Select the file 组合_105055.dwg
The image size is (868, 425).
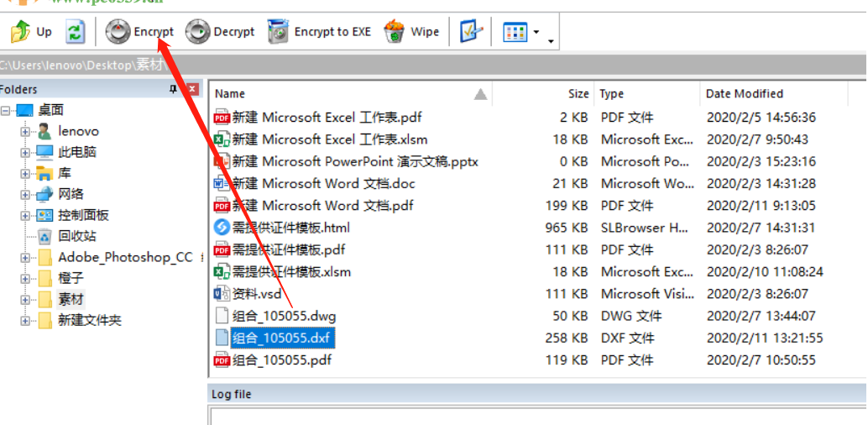point(284,317)
